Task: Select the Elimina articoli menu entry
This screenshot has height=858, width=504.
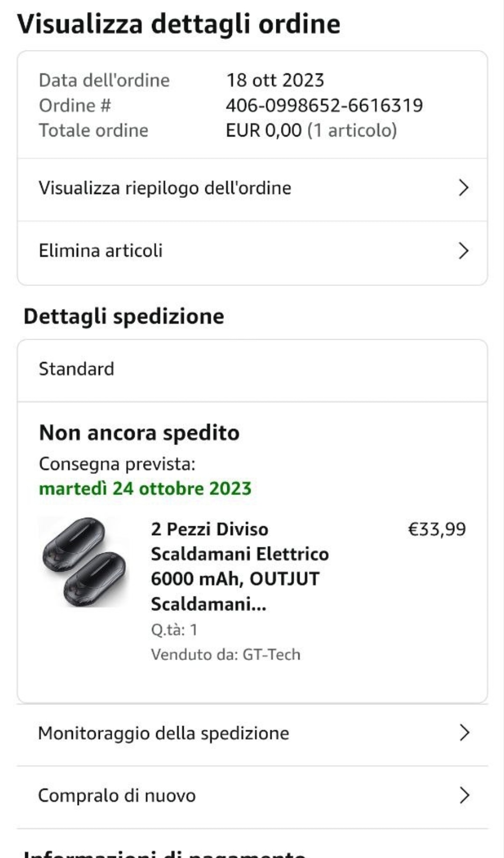Action: [x=101, y=251]
